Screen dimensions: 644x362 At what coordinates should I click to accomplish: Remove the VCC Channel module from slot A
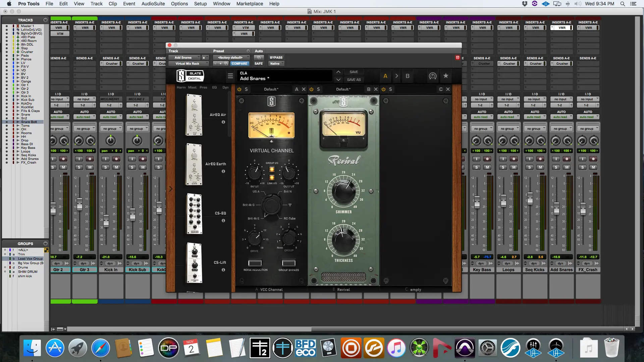pyautogui.click(x=304, y=89)
